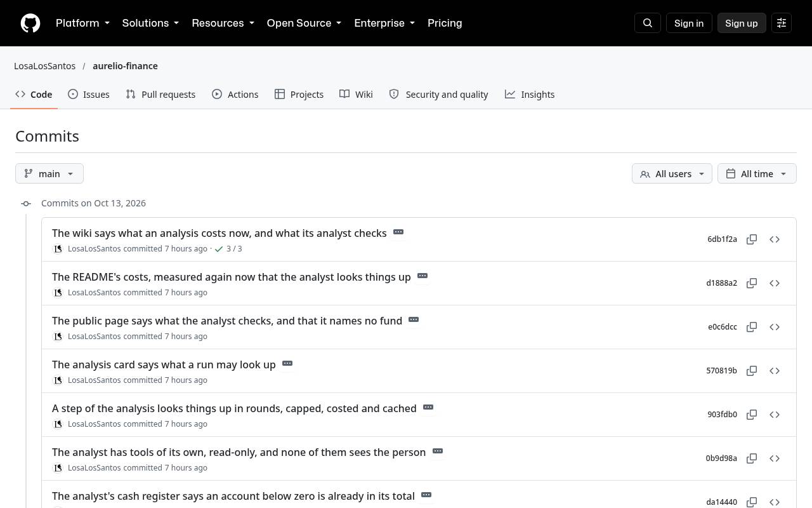This screenshot has height=508, width=812.
Task: Copy full SHA for commit 6db1f2a
Action: (x=752, y=239)
